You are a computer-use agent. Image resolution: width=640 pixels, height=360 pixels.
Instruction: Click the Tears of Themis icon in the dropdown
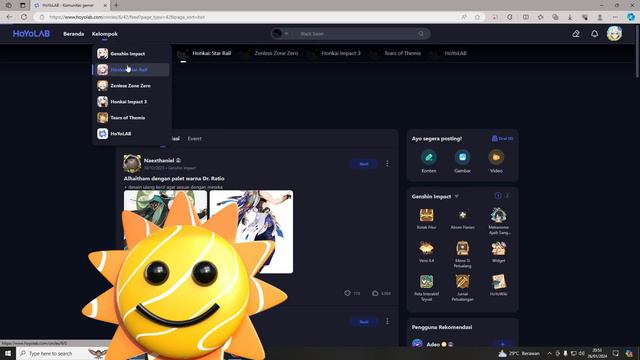[102, 118]
